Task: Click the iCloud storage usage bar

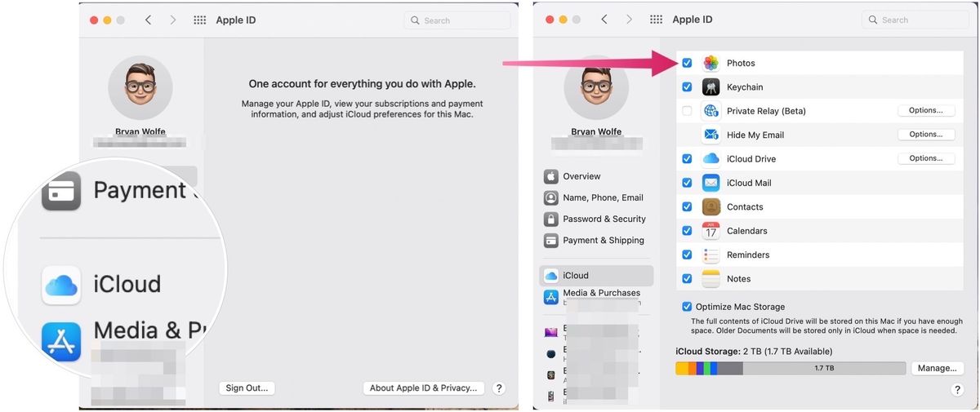Action: tap(791, 369)
